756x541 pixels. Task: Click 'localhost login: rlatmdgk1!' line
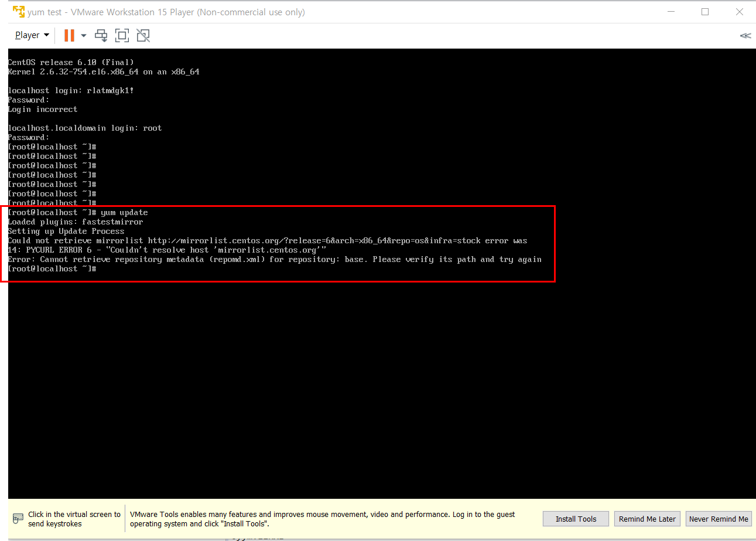point(71,90)
